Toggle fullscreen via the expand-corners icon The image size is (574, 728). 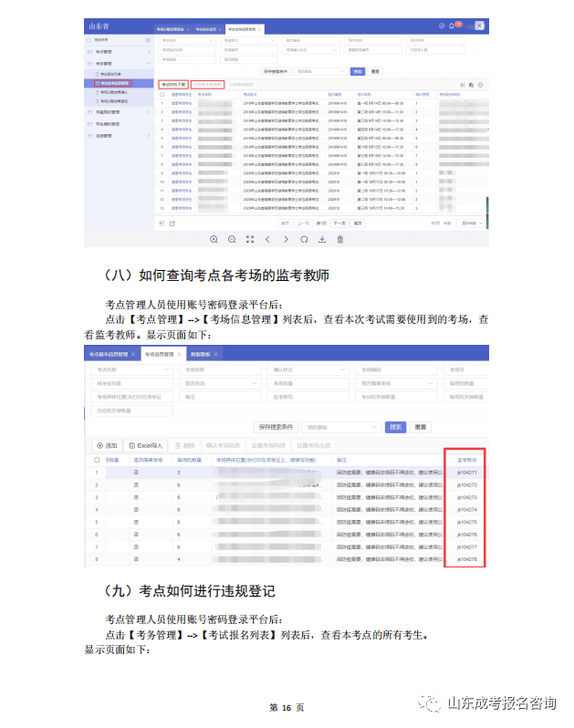point(250,240)
